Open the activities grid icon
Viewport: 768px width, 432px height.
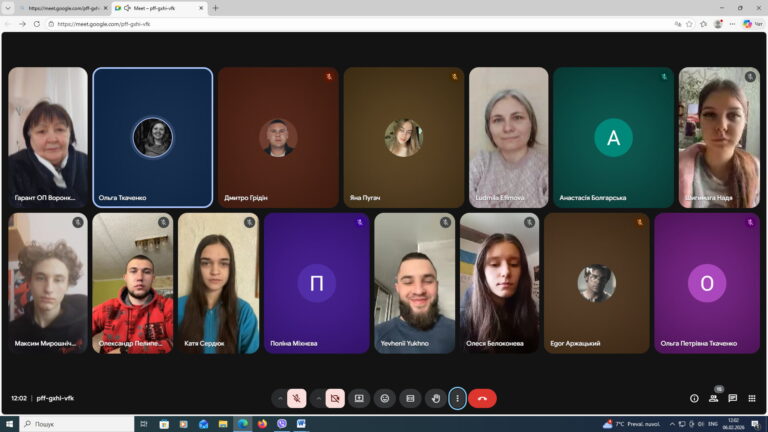point(751,398)
